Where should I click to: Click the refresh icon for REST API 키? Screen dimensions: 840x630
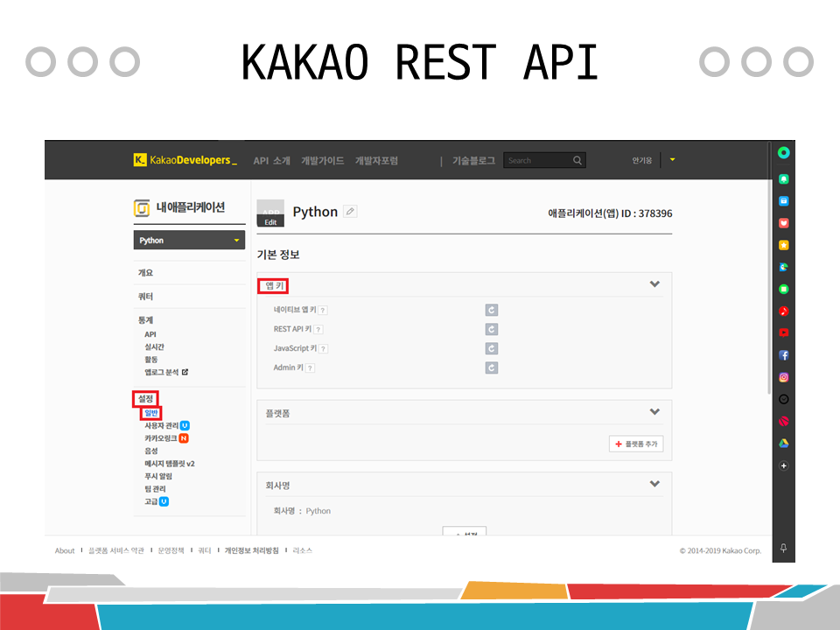click(491, 330)
